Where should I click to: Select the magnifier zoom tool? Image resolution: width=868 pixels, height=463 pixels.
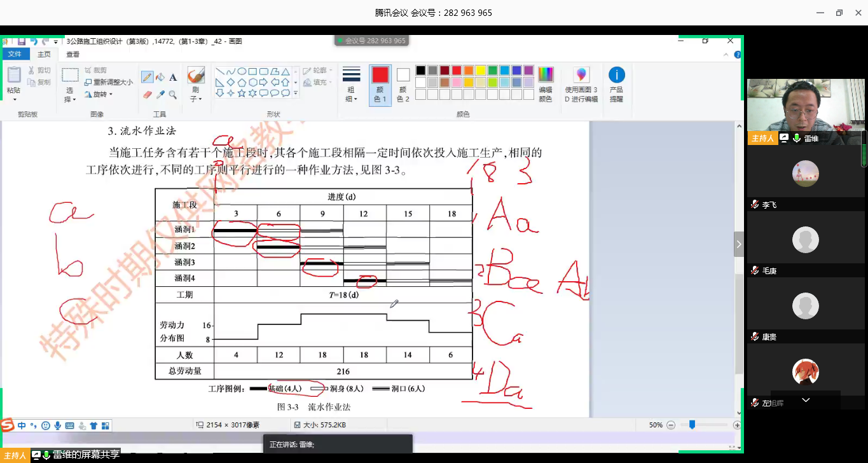tap(173, 94)
